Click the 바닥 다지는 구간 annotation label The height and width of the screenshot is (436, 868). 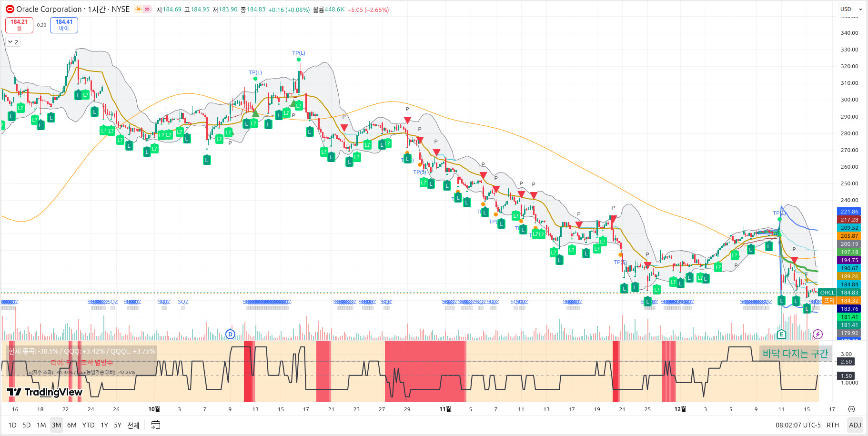(795, 354)
